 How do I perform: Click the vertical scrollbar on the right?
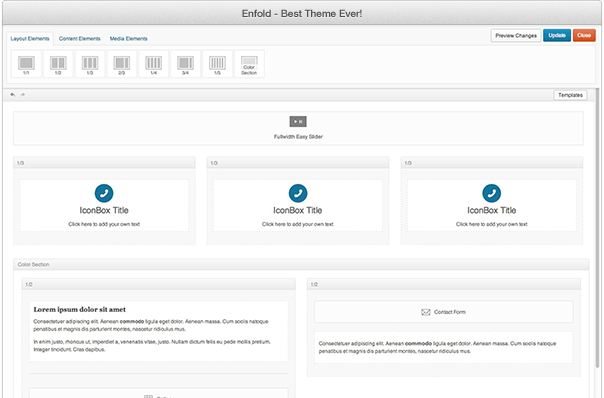[x=597, y=227]
